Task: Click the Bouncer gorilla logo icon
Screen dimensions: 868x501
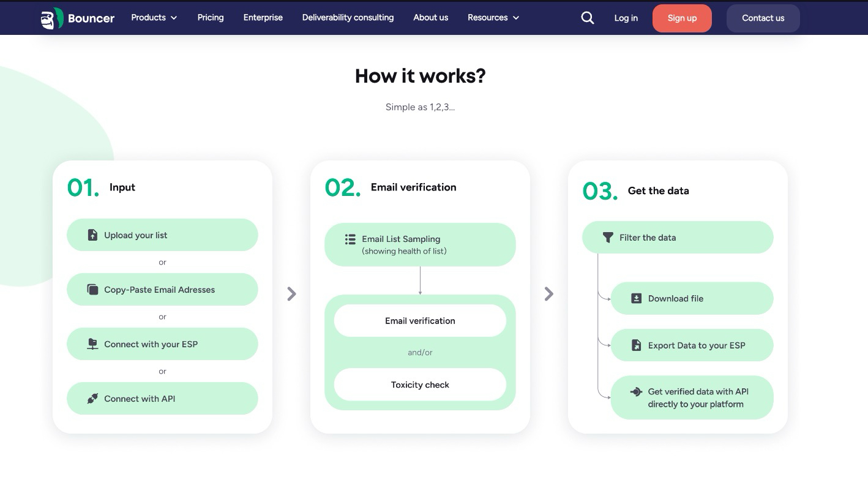Action: (x=51, y=18)
